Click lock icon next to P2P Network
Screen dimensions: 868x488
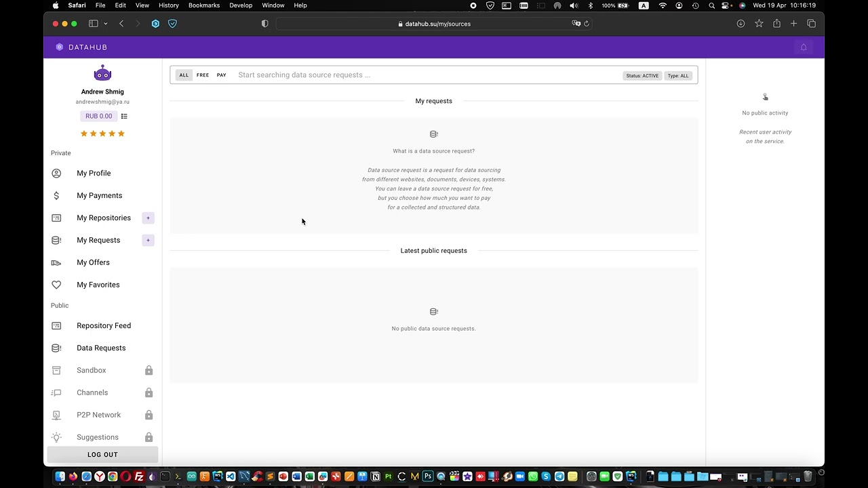(149, 415)
